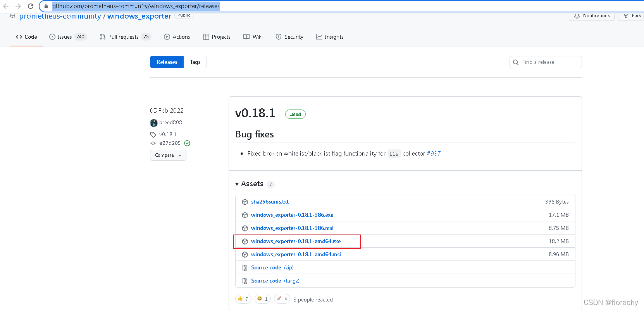Open the Security tab
Image resolution: width=644 pixels, height=310 pixels.
[x=289, y=37]
